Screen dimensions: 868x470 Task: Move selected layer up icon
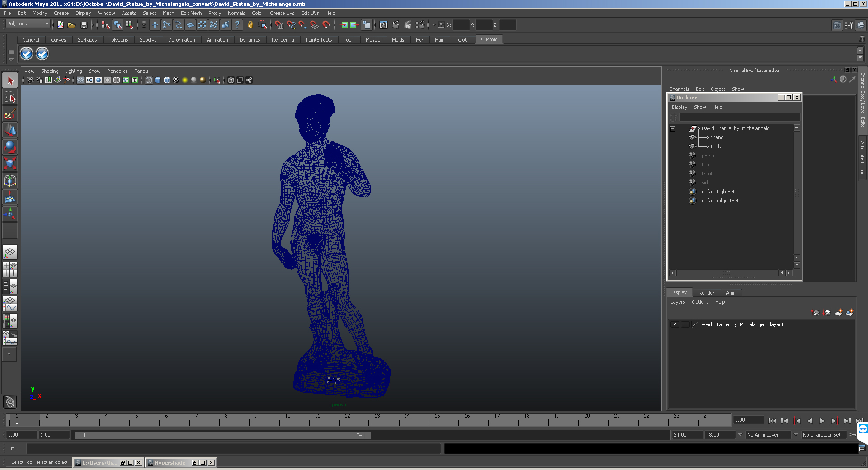(x=815, y=312)
